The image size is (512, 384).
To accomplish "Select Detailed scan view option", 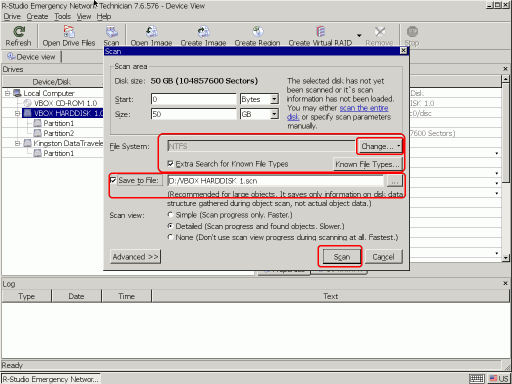I will coord(170,226).
